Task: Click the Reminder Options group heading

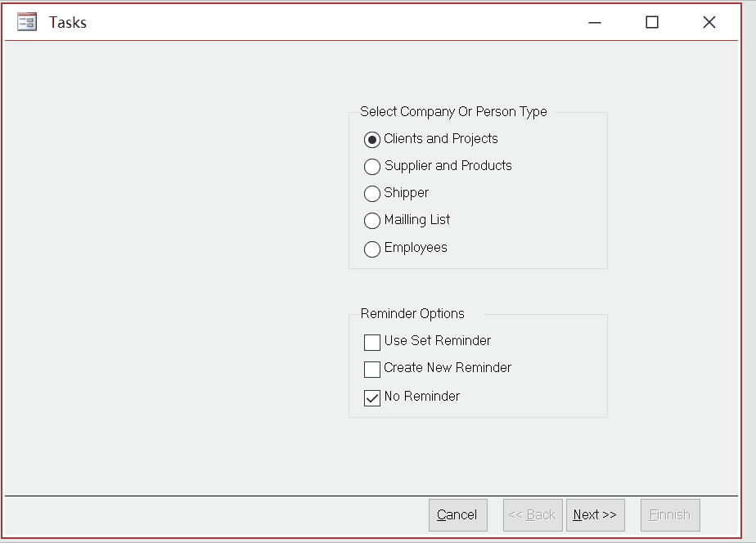Action: tap(412, 314)
